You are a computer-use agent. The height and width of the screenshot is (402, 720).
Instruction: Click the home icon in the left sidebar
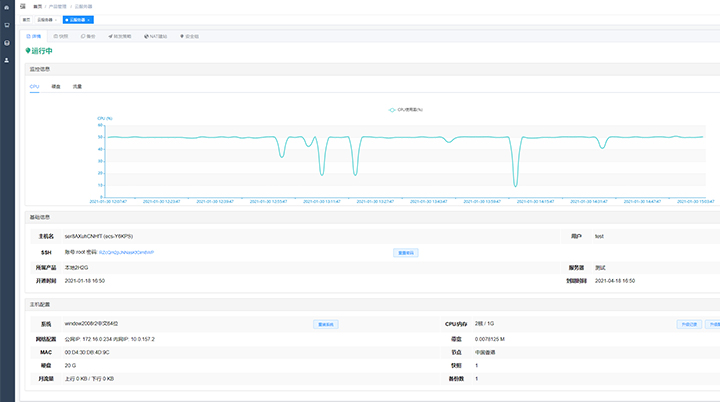click(8, 8)
